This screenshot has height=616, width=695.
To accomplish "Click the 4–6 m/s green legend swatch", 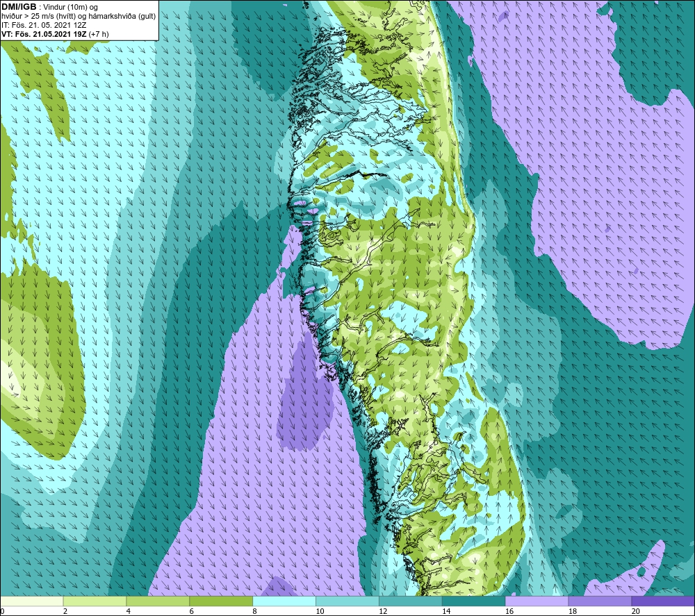I will (158, 601).
